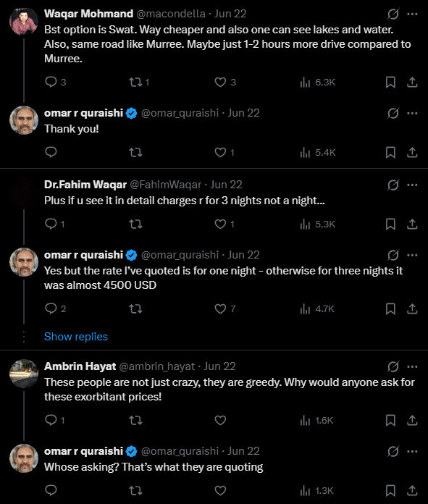Screen dimensions: 428x504
Task: Open more options for Waqar Mohmand's tweet
Action: (412, 14)
